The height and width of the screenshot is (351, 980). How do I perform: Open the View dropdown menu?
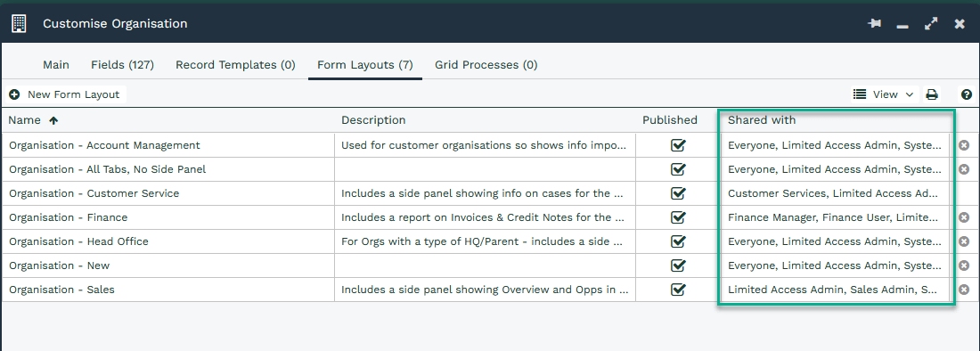pos(883,94)
